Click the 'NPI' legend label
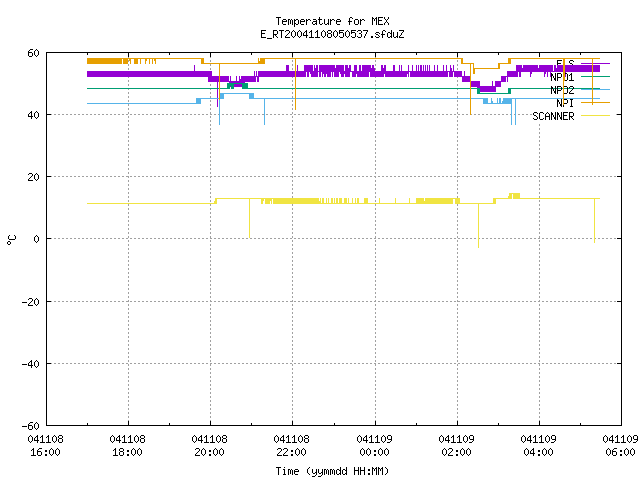Viewport: 640px width, 480px height. click(x=565, y=103)
